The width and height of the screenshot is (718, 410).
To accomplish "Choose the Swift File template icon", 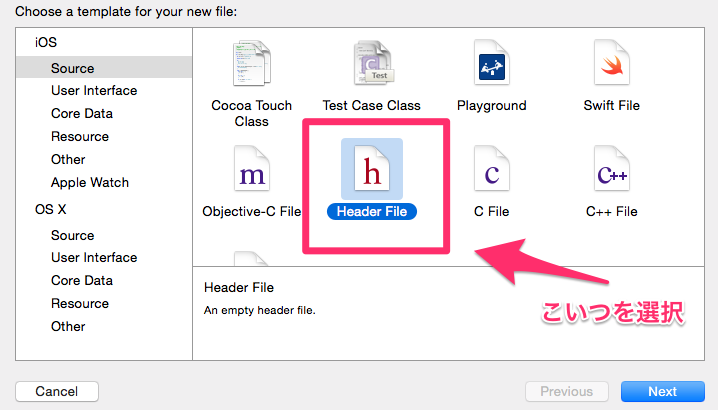I will pyautogui.click(x=612, y=63).
